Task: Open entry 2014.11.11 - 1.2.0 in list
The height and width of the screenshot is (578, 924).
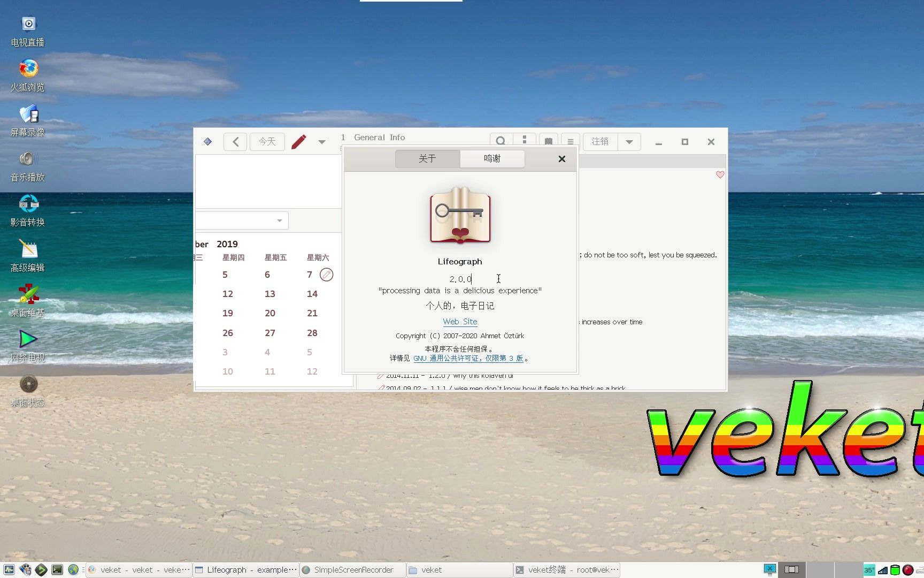Action: click(445, 376)
